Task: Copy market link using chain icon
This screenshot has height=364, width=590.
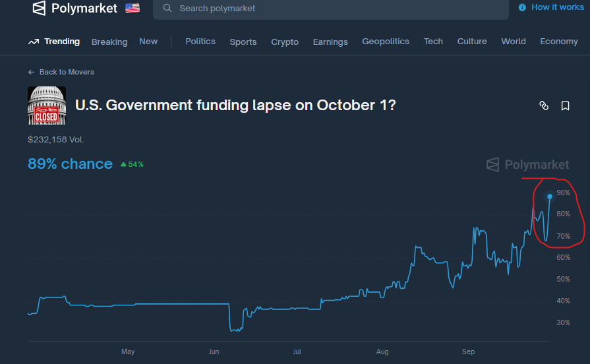Action: [544, 106]
